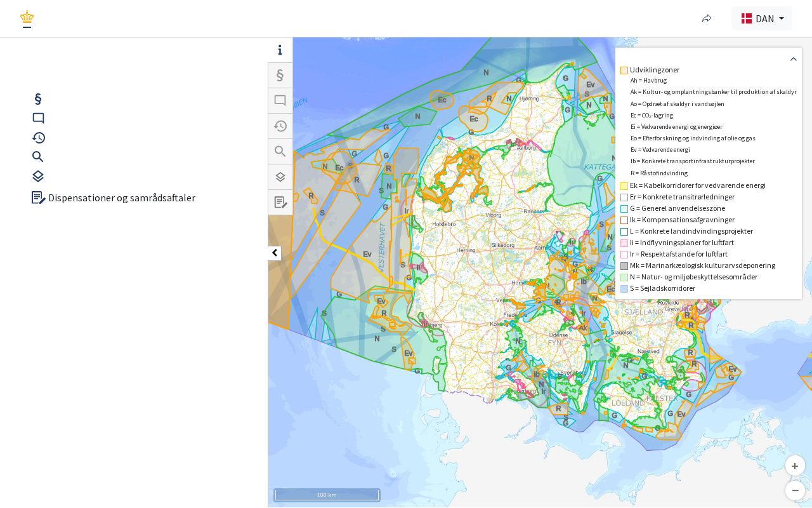
Task: Open the DAN language dropdown
Action: (x=762, y=18)
